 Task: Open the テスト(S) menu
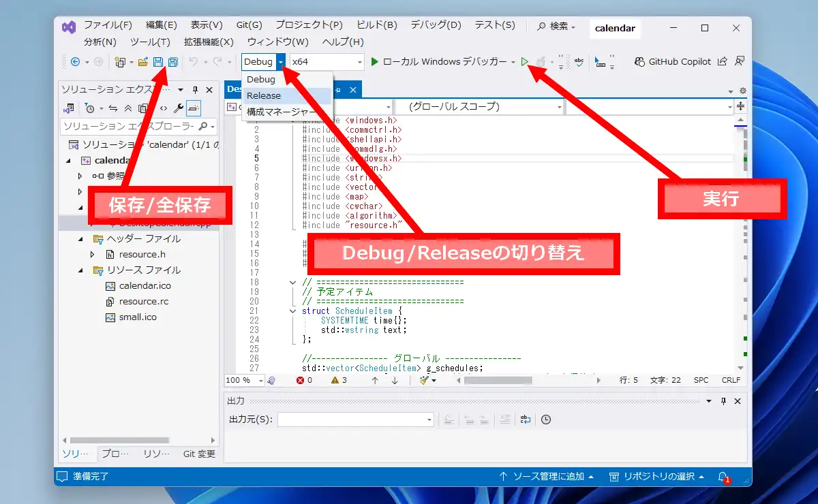pos(494,25)
